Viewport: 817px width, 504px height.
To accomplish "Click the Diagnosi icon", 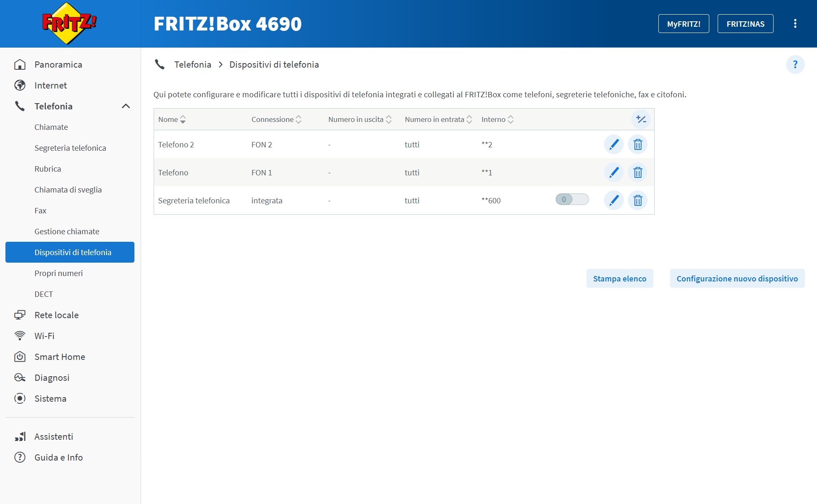I will coord(20,377).
